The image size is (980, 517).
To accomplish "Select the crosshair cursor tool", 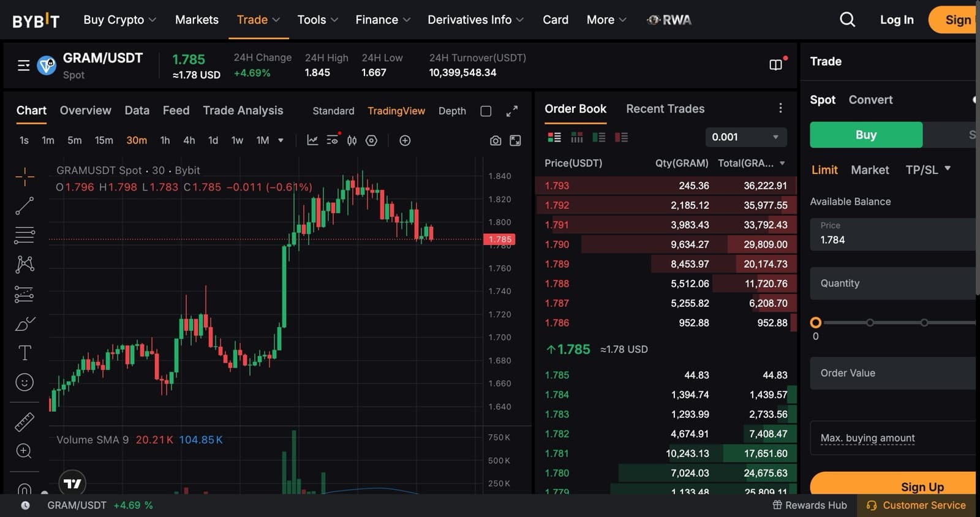I will (x=24, y=176).
